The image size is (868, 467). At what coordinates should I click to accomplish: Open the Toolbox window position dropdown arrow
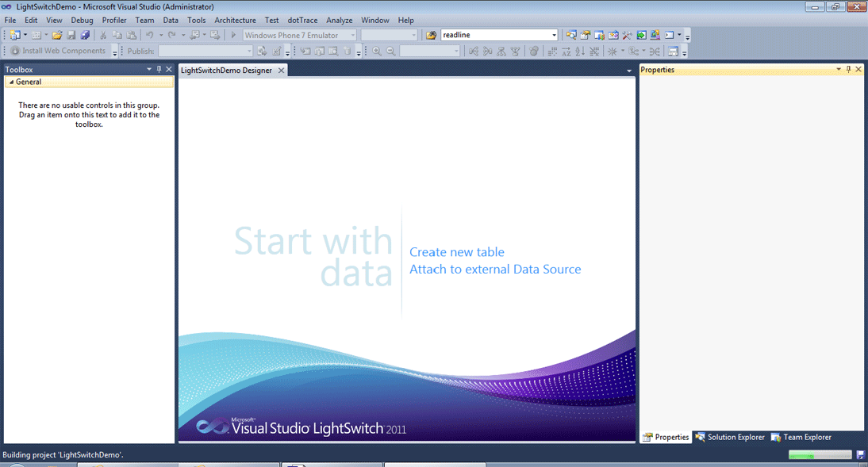149,69
